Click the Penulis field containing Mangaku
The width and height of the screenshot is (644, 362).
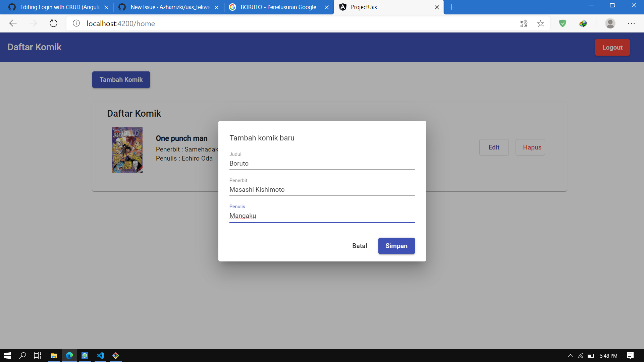pyautogui.click(x=322, y=216)
